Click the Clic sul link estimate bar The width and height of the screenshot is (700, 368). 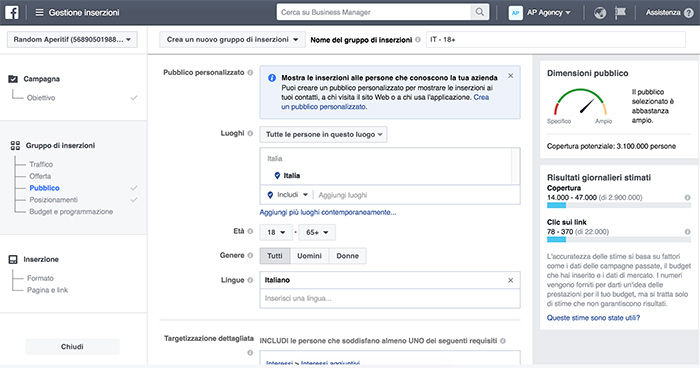pos(619,239)
